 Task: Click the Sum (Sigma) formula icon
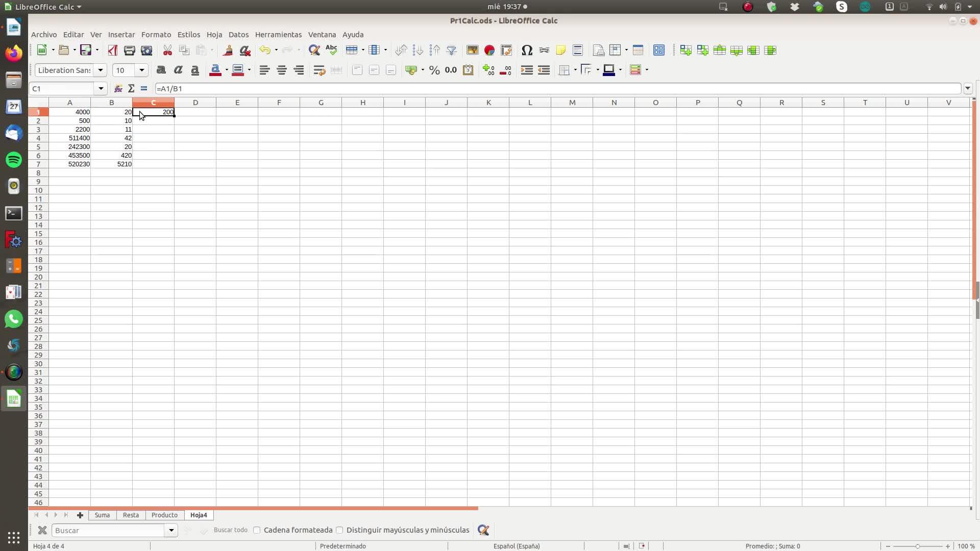131,89
